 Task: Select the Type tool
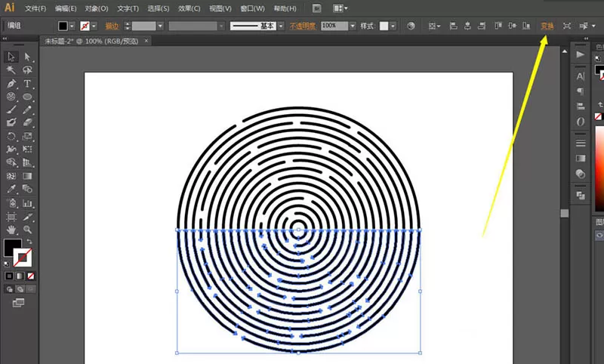tap(27, 83)
